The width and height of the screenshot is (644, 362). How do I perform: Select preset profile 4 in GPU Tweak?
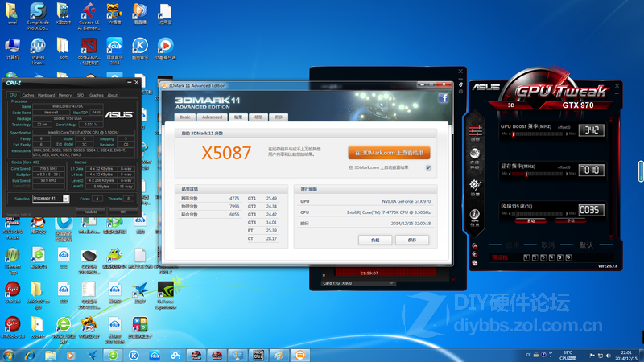coord(551,257)
